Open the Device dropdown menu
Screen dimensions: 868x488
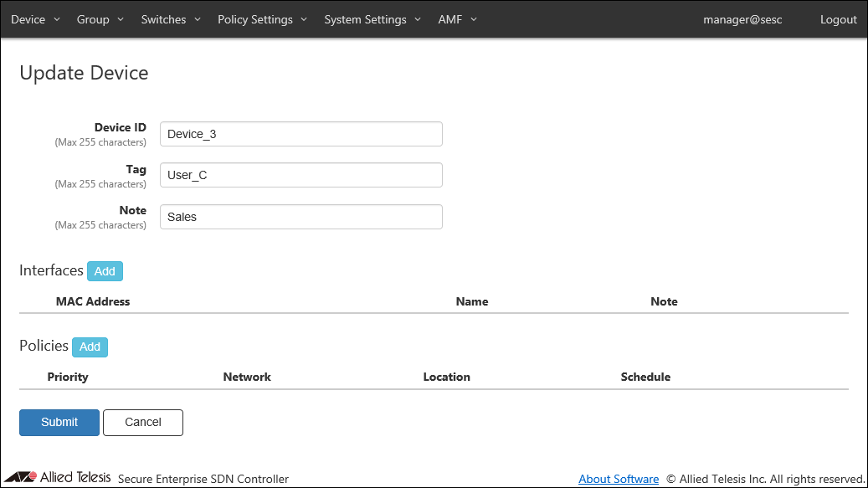click(35, 19)
